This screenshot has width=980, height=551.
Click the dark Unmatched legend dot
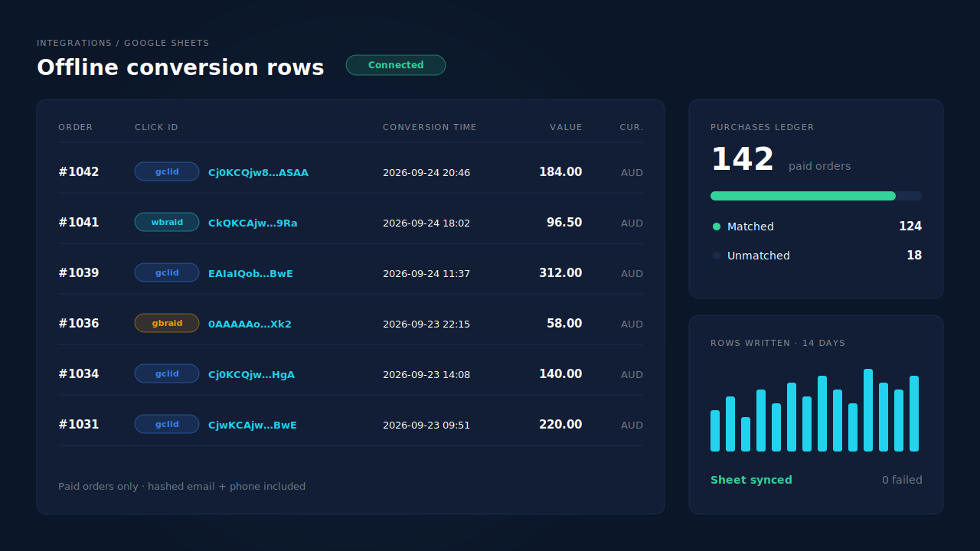tap(717, 256)
